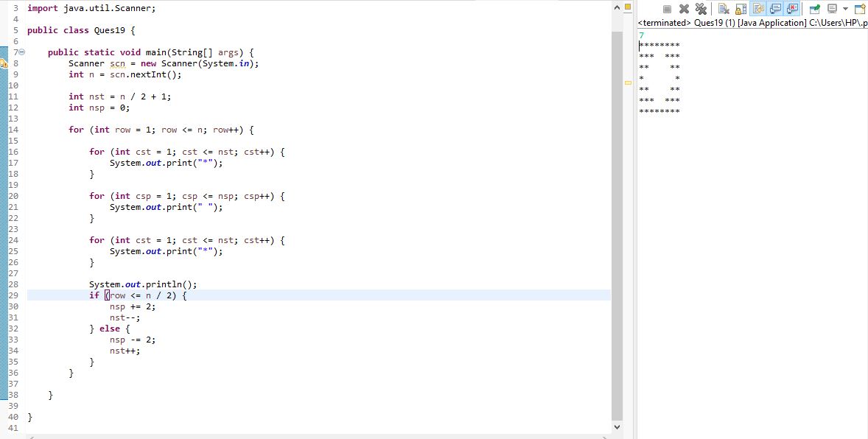This screenshot has height=439, width=868.
Task: Collapse the main method at line 7
Action: (22, 52)
